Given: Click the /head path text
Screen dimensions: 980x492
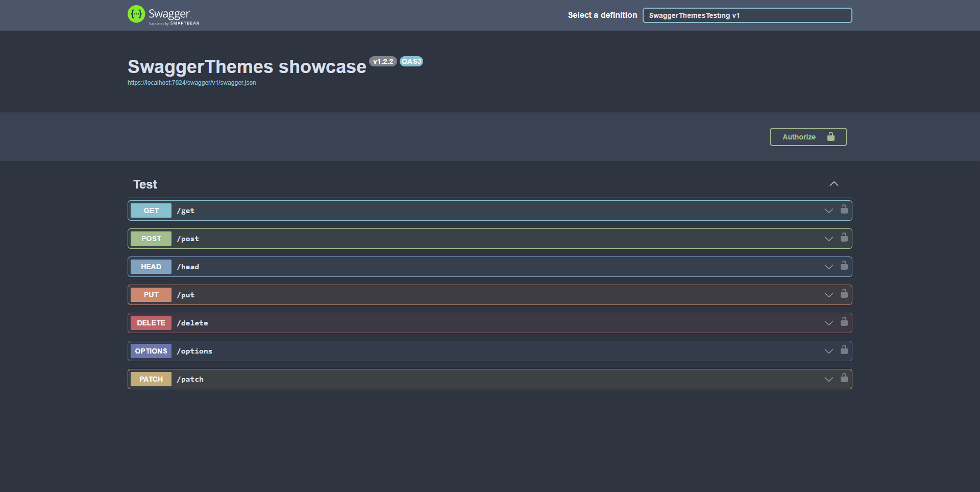Looking at the screenshot, I should [x=188, y=267].
